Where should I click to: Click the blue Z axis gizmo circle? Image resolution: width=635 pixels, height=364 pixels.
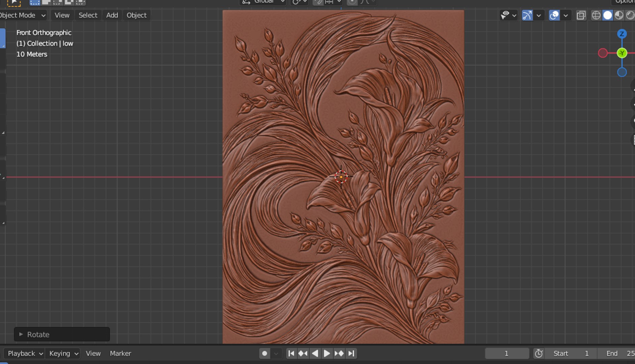click(622, 34)
